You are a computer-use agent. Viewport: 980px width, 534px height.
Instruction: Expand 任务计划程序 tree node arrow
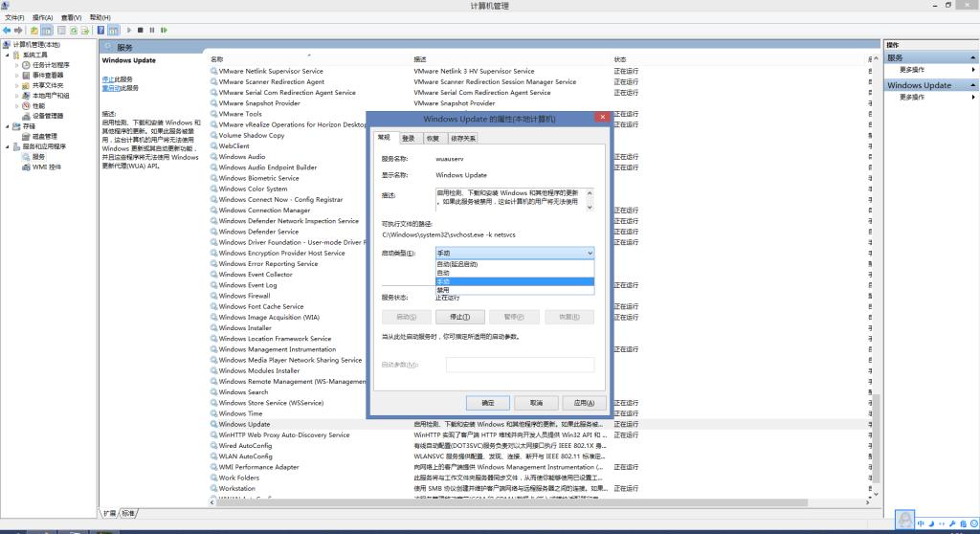click(17, 65)
